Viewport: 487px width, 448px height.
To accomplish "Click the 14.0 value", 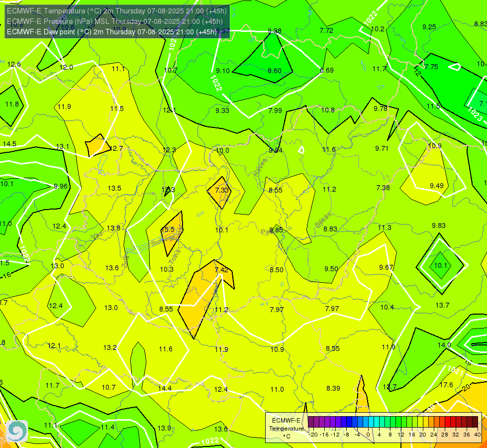I will (444, 345).
